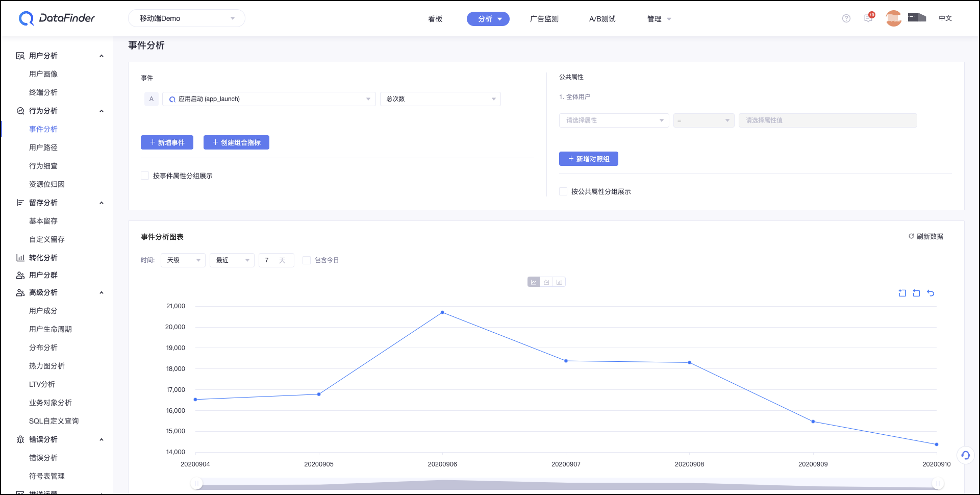This screenshot has height=495, width=980.
Task: Enable 按公共属性分组展示 checkbox
Action: point(563,191)
